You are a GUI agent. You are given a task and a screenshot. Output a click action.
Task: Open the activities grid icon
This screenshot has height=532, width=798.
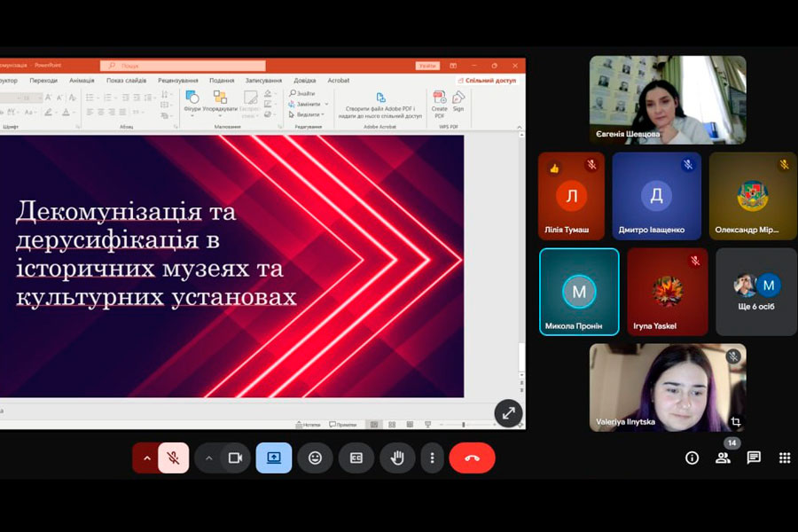(785, 458)
